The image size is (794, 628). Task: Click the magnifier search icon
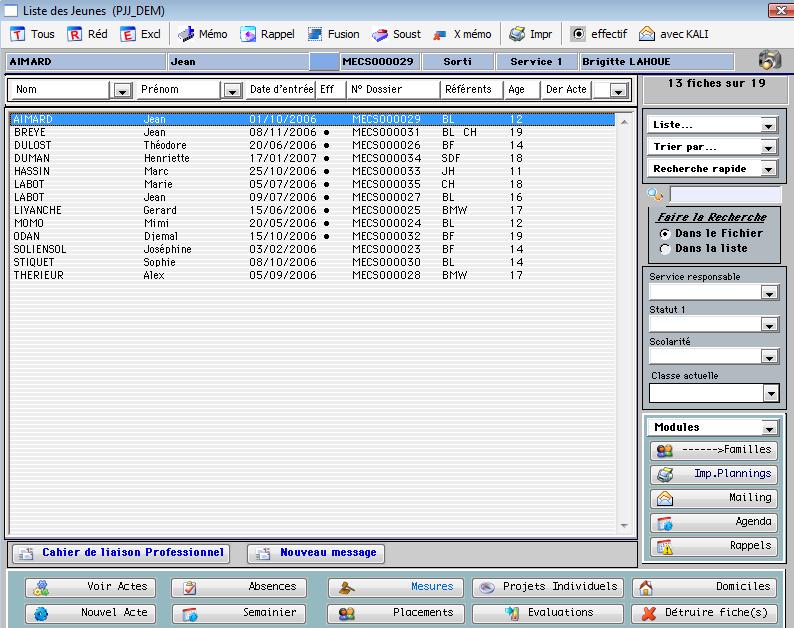click(x=655, y=194)
